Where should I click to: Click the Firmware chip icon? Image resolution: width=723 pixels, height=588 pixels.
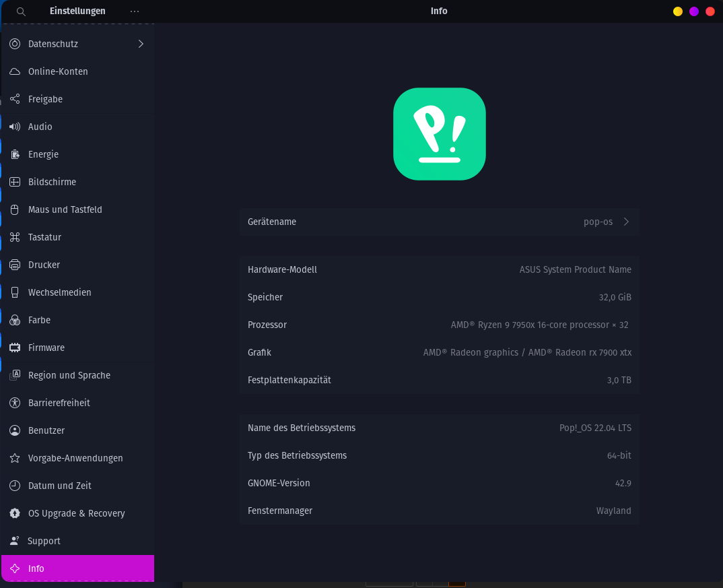click(15, 348)
